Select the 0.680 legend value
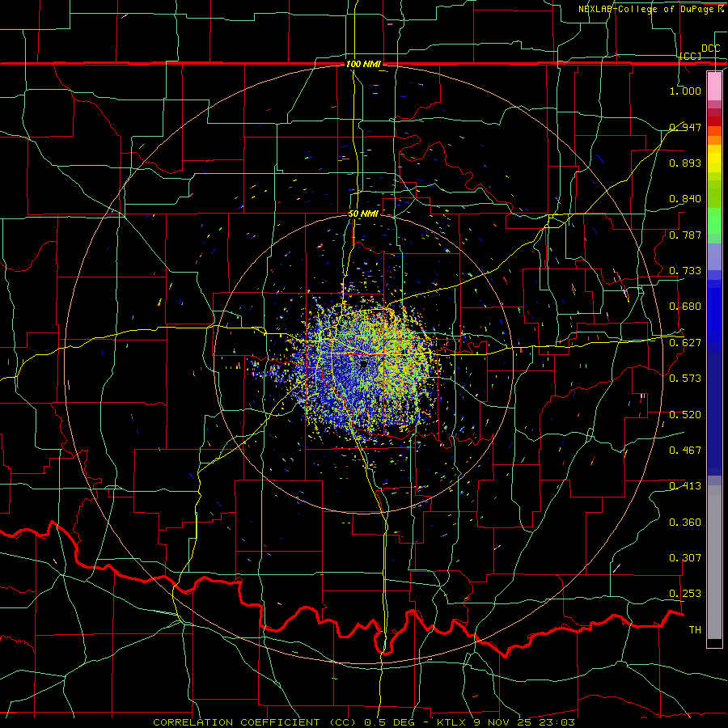728x728 pixels. click(685, 307)
